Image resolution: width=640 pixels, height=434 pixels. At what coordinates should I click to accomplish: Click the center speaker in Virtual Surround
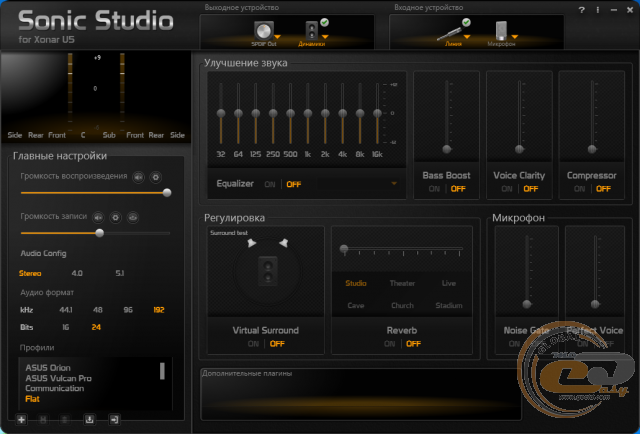coord(268,271)
